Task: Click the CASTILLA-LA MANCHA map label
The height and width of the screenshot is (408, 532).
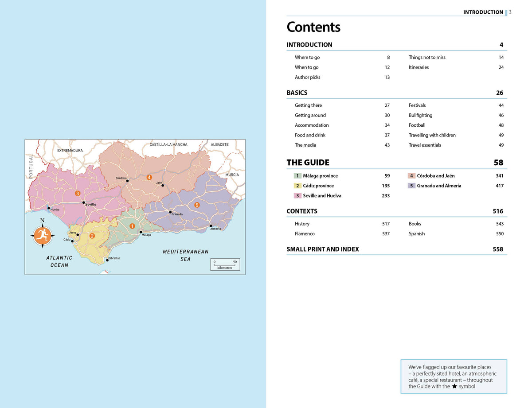Action: point(168,145)
